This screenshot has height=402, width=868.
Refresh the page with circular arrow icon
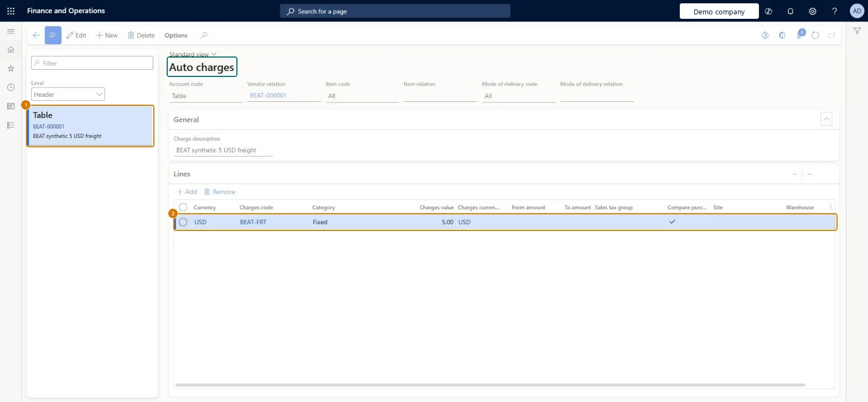815,35
